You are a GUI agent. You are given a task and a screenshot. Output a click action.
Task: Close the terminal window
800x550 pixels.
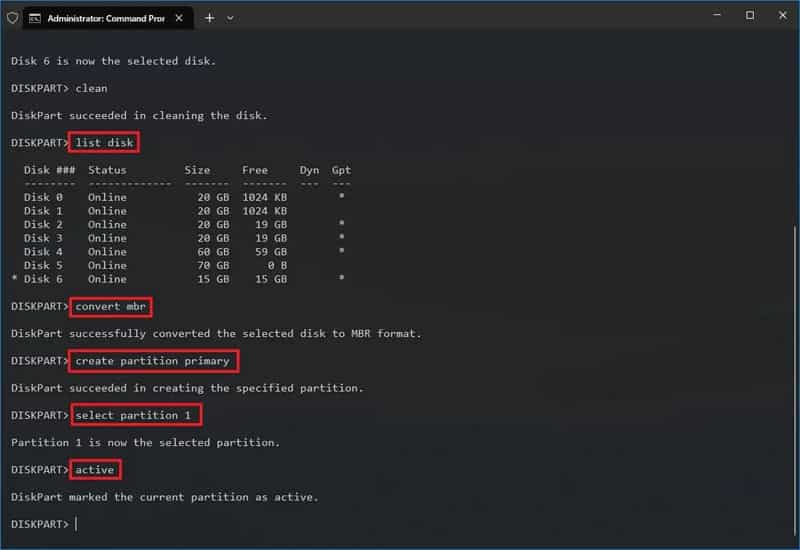[x=781, y=16]
